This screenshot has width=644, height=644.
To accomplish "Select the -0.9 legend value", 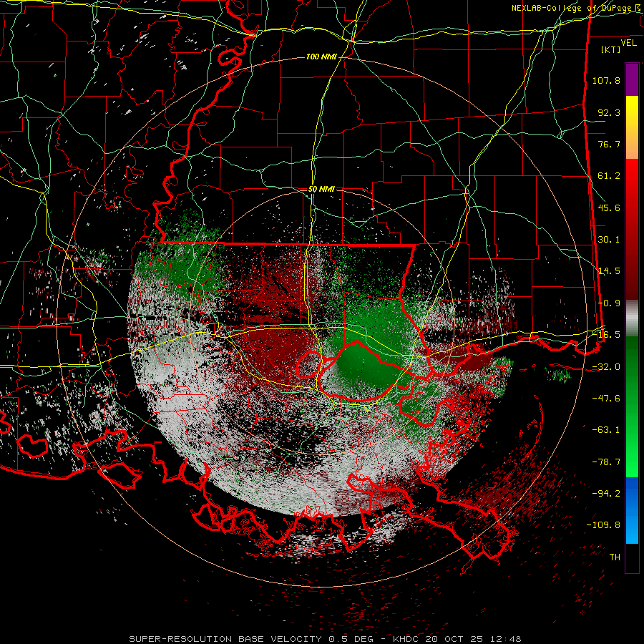I will (x=609, y=303).
